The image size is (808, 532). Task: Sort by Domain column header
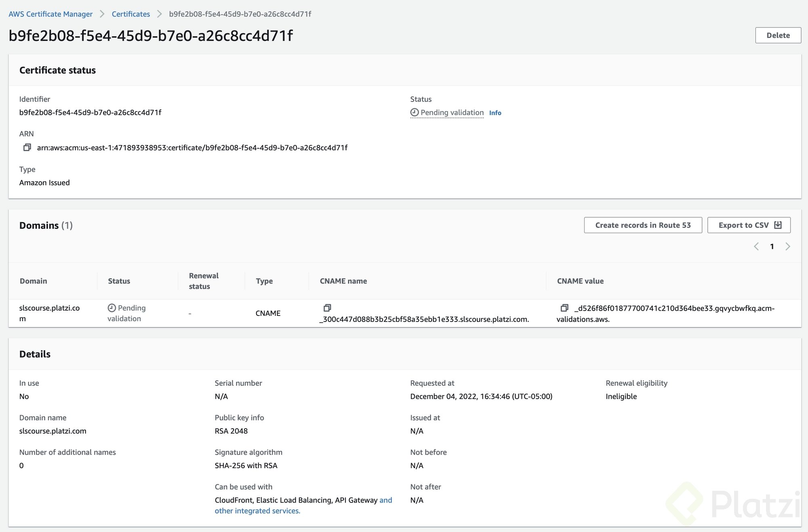coord(33,281)
